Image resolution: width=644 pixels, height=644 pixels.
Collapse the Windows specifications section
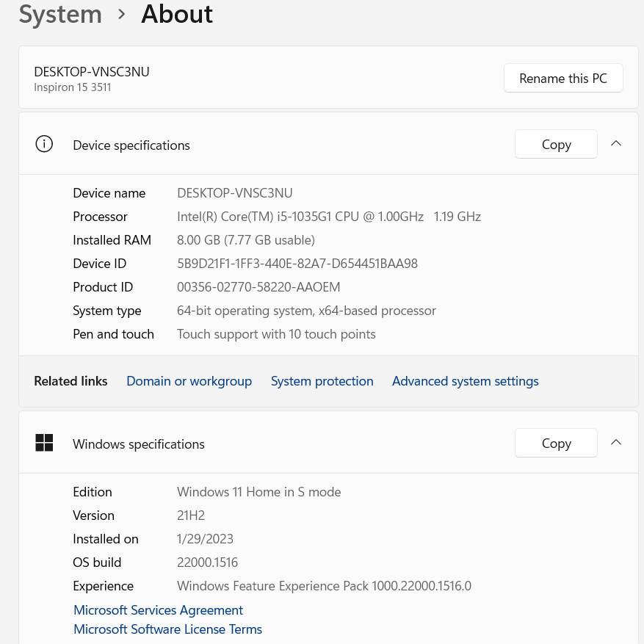click(x=616, y=442)
